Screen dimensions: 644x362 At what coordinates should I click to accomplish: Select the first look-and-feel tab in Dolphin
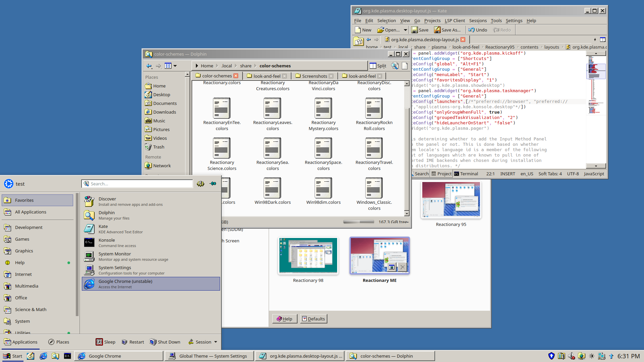[267, 76]
